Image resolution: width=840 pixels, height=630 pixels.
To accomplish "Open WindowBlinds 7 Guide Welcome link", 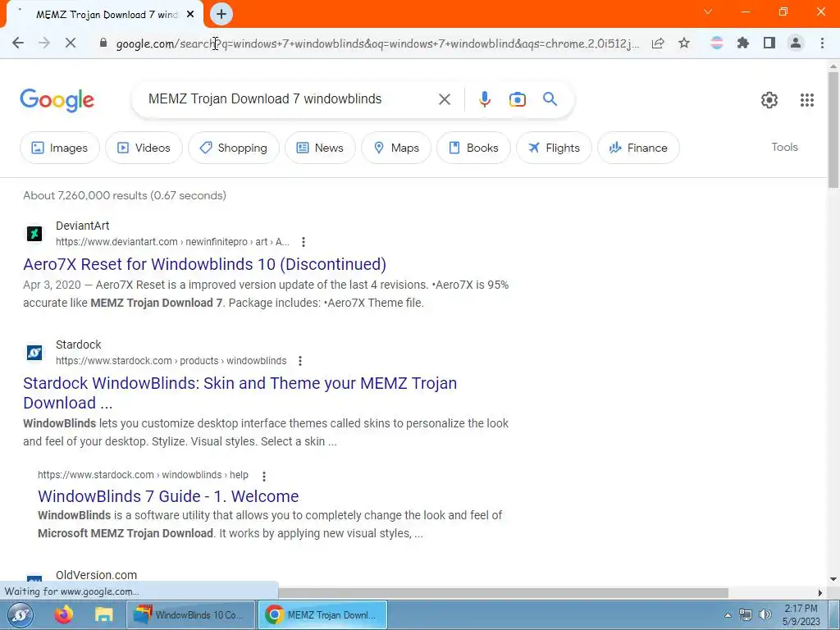I will coord(168,496).
